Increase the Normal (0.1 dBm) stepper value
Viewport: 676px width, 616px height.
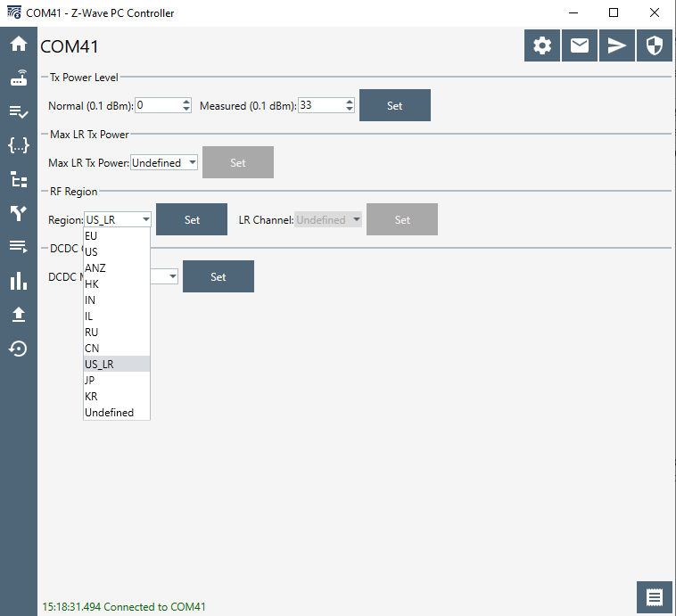[186, 102]
